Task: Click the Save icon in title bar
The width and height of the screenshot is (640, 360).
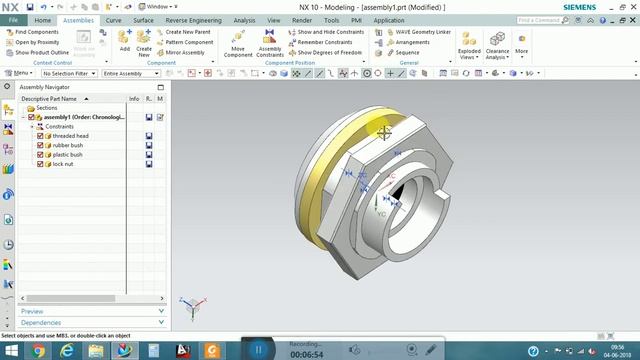Action: (30, 7)
